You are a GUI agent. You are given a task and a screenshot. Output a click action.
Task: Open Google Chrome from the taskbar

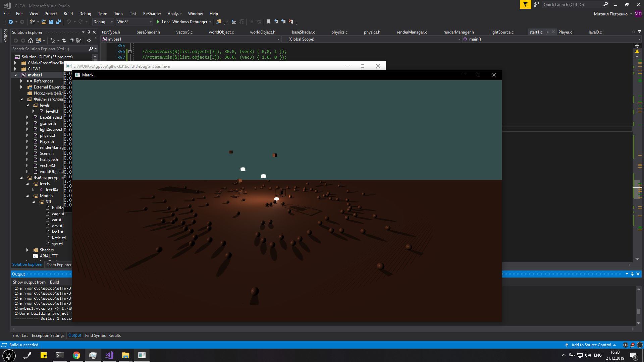point(76,355)
